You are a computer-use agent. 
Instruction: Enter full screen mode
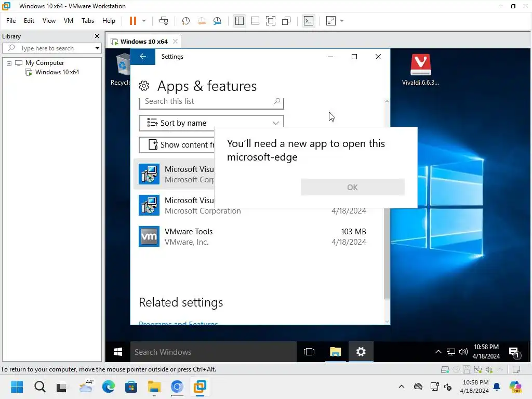pyautogui.click(x=270, y=21)
